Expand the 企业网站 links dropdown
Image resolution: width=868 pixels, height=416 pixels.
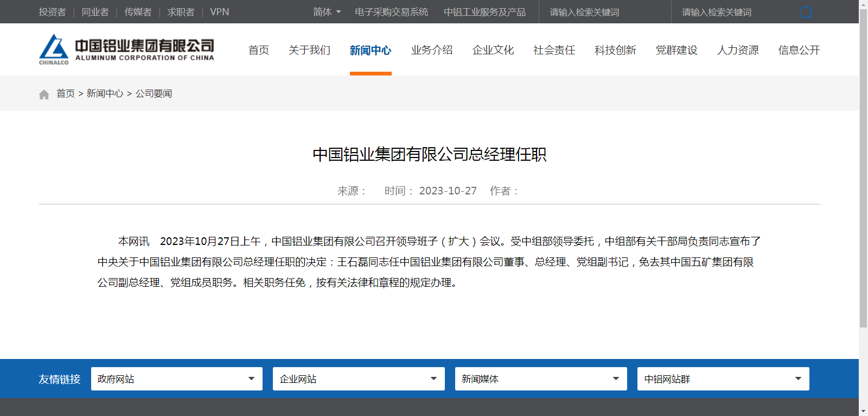click(x=359, y=379)
